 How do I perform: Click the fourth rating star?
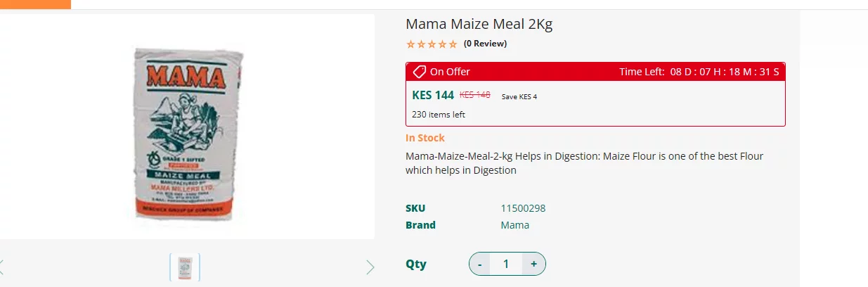tap(442, 44)
